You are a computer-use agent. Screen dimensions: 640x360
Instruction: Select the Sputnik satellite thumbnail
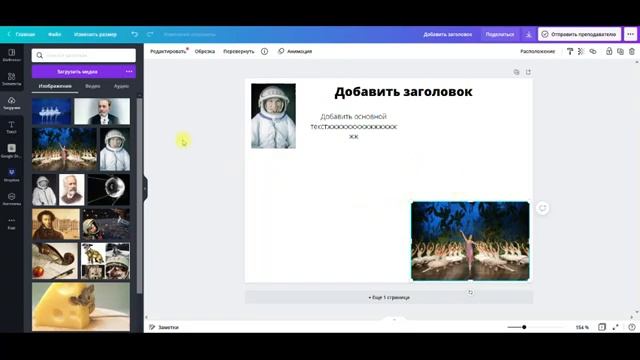point(109,189)
